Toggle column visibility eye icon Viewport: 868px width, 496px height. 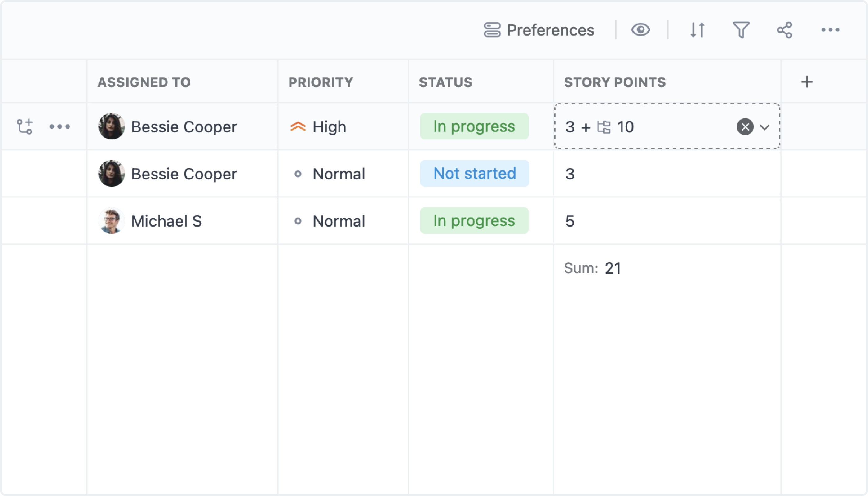click(640, 30)
